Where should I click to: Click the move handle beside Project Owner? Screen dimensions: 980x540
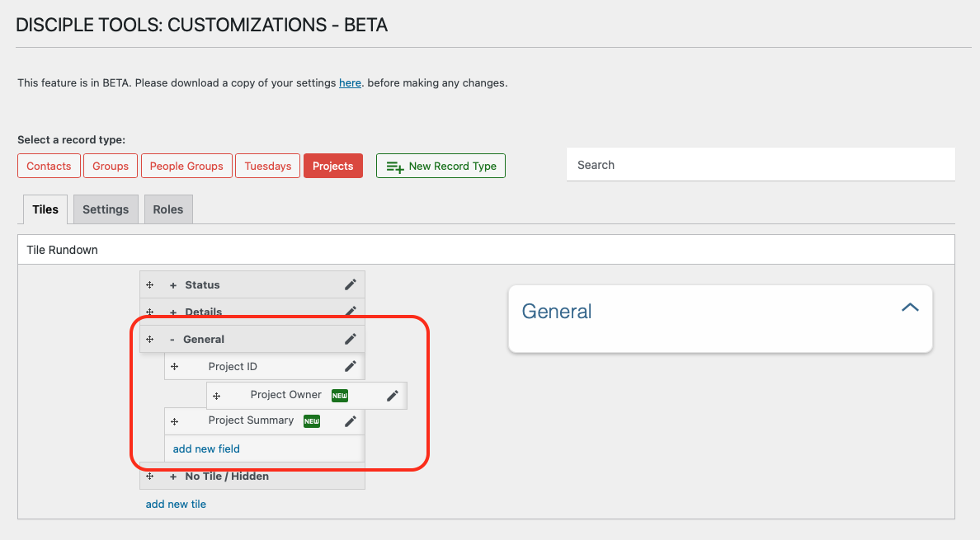tap(217, 396)
